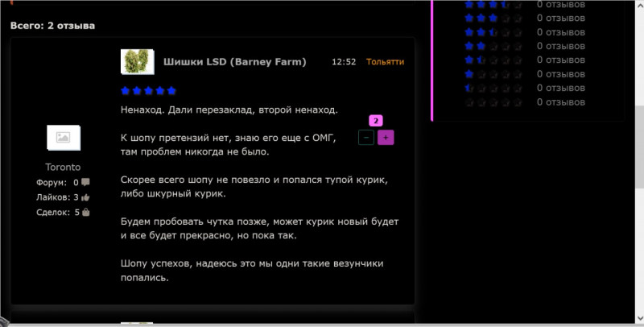Open the Toronto user profile link

63,167
